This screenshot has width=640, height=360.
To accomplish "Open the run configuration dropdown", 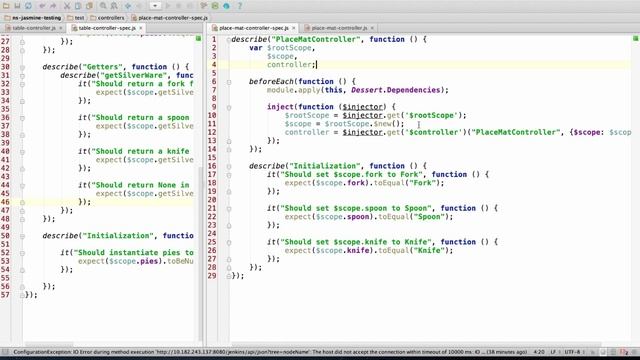I will click(155, 6).
